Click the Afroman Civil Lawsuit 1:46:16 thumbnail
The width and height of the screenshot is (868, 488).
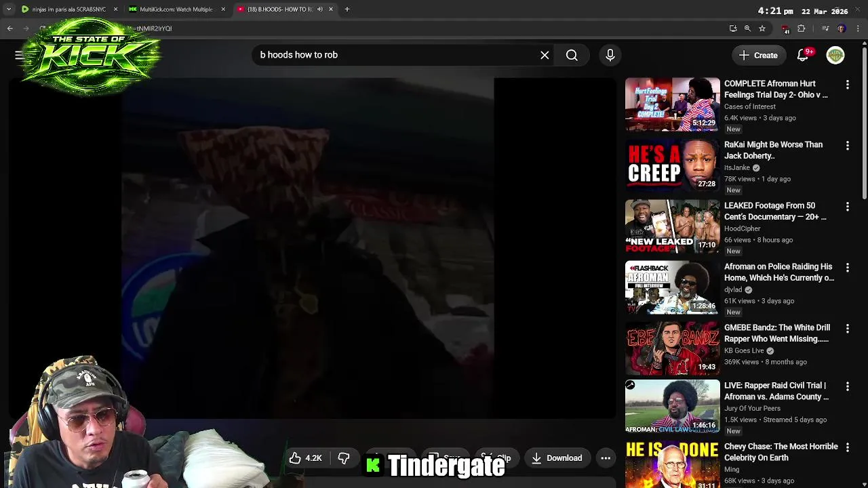pos(672,406)
